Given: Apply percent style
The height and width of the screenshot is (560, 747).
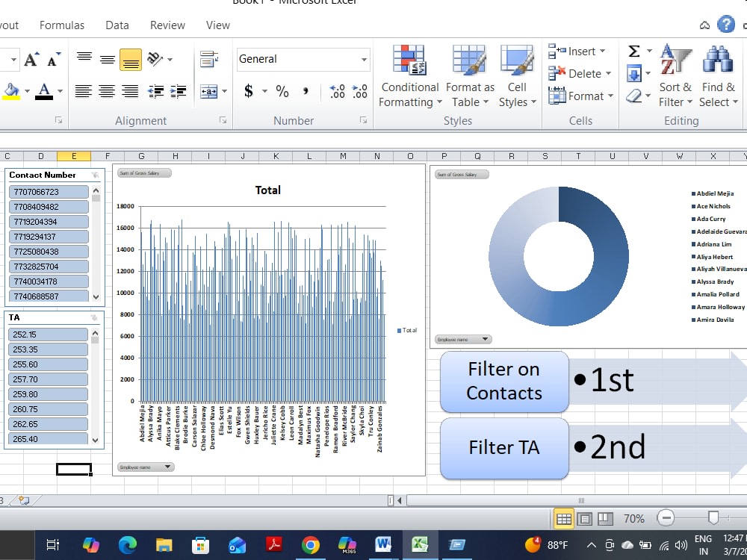Looking at the screenshot, I should [x=282, y=90].
